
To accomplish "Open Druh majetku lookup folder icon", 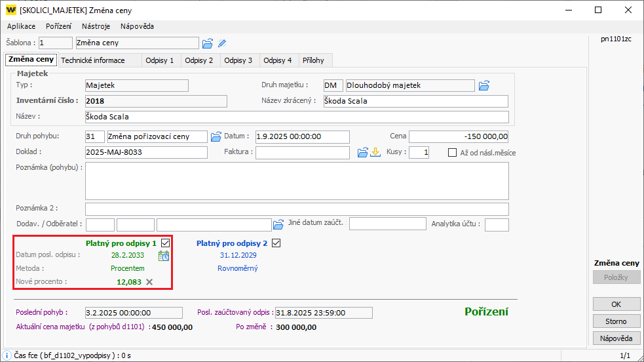I will tap(484, 85).
